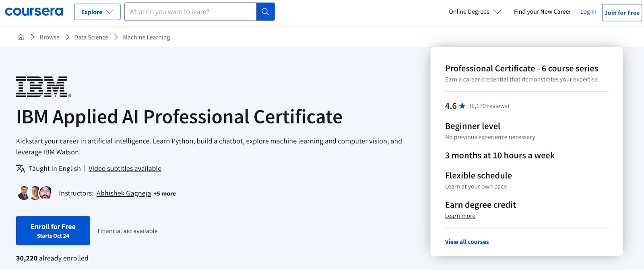The width and height of the screenshot is (644, 270).
Task: Open Find your New Career
Action: 542,12
